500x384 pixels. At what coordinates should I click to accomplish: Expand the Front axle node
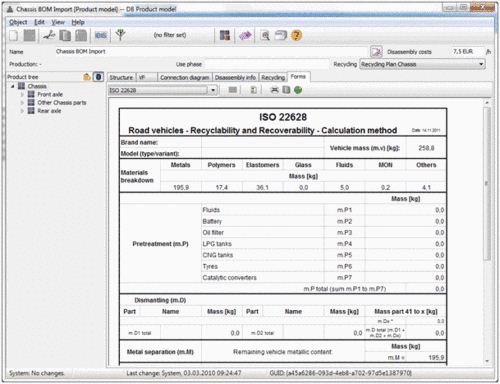click(22, 95)
